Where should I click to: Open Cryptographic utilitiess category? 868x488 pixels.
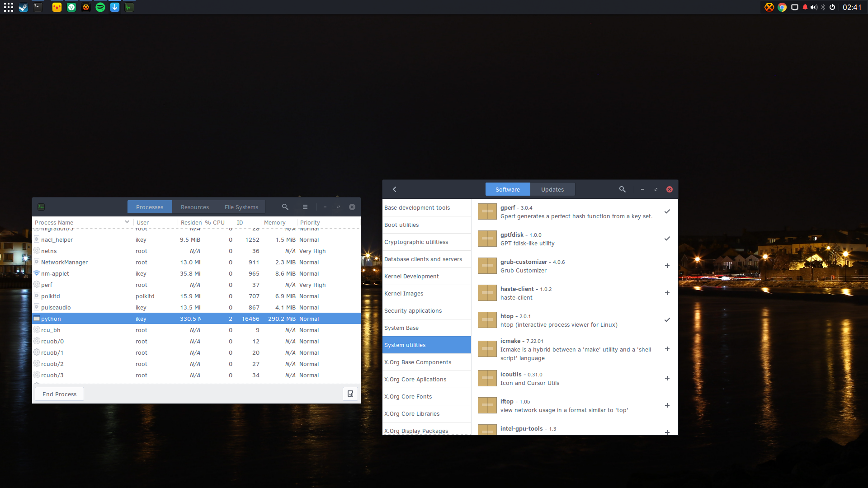(427, 242)
